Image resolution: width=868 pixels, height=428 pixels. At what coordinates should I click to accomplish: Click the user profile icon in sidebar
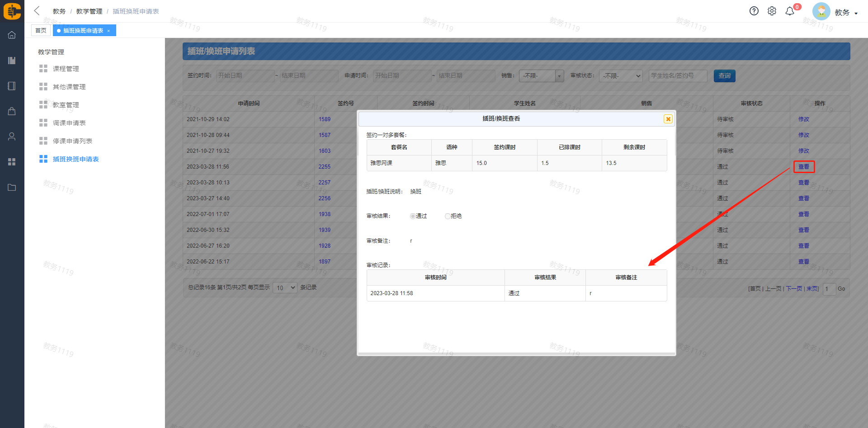coord(12,136)
